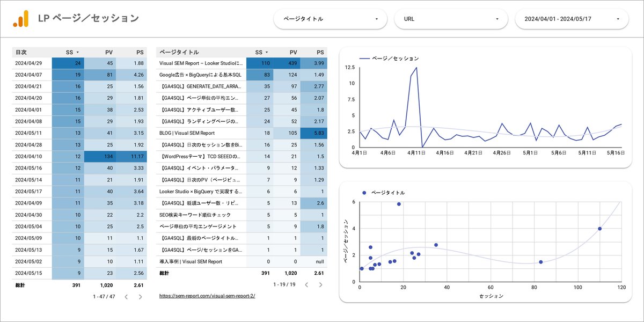Click the ページタイトル scatter chart legend

[384, 192]
